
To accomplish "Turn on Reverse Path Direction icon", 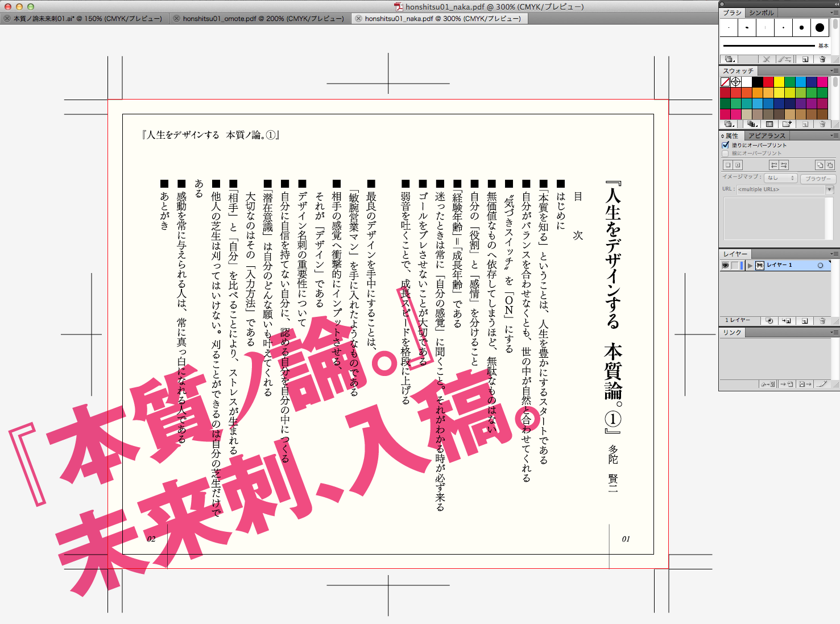I will [784, 165].
